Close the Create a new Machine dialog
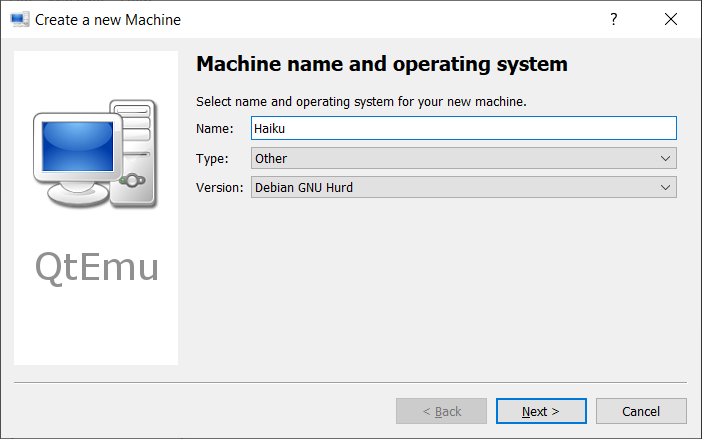Screen dimensions: 702x439 tap(670, 19)
